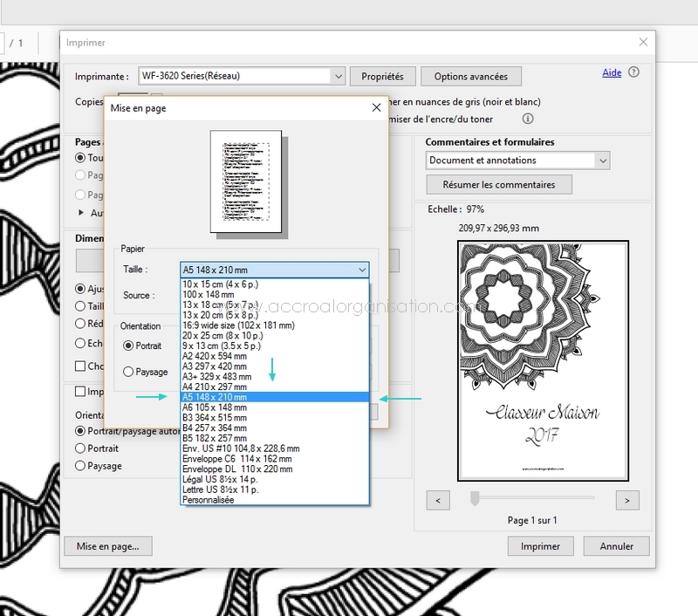This screenshot has height=616, width=698.
Task: Pick Personnalisée from the paper size list
Action: pos(209,500)
